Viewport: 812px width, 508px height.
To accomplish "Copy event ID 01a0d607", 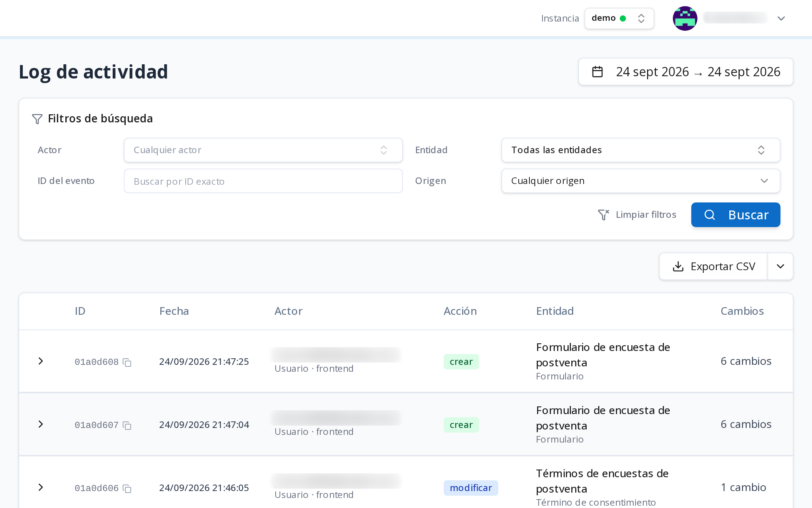I will [127, 425].
